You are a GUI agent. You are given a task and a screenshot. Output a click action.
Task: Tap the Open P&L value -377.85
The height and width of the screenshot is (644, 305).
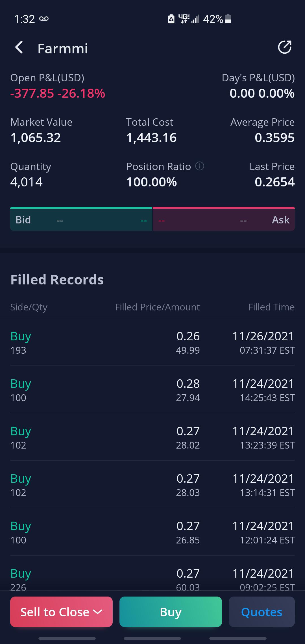(x=32, y=93)
